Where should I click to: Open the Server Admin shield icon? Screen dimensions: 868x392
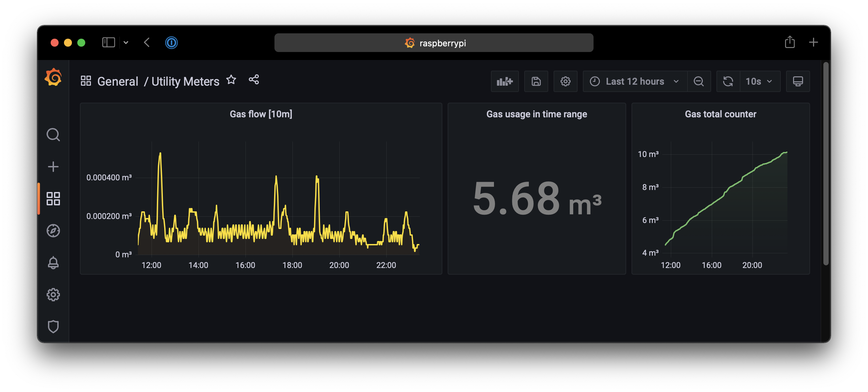(53, 326)
